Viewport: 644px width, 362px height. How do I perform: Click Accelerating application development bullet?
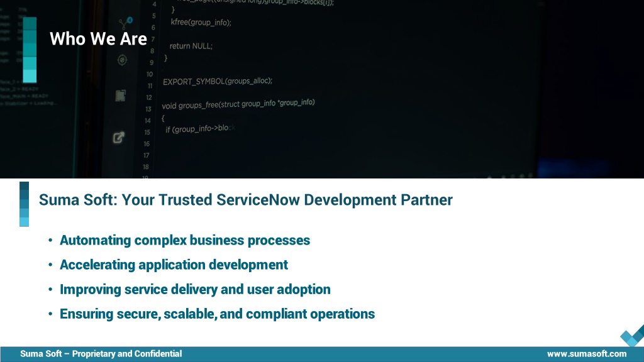174,265
